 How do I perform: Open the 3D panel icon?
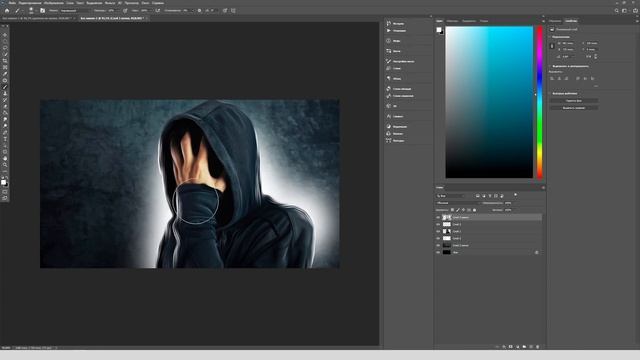tap(389, 106)
